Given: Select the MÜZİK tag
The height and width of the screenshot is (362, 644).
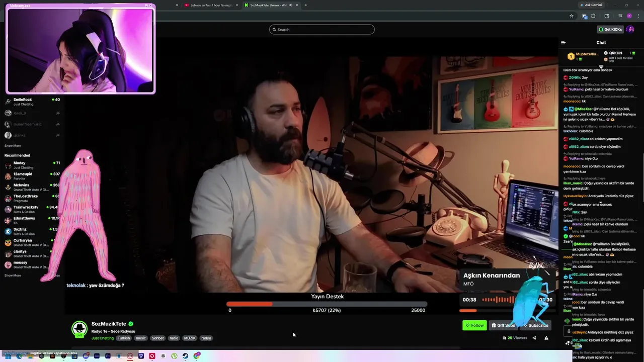Looking at the screenshot, I should point(190,338).
